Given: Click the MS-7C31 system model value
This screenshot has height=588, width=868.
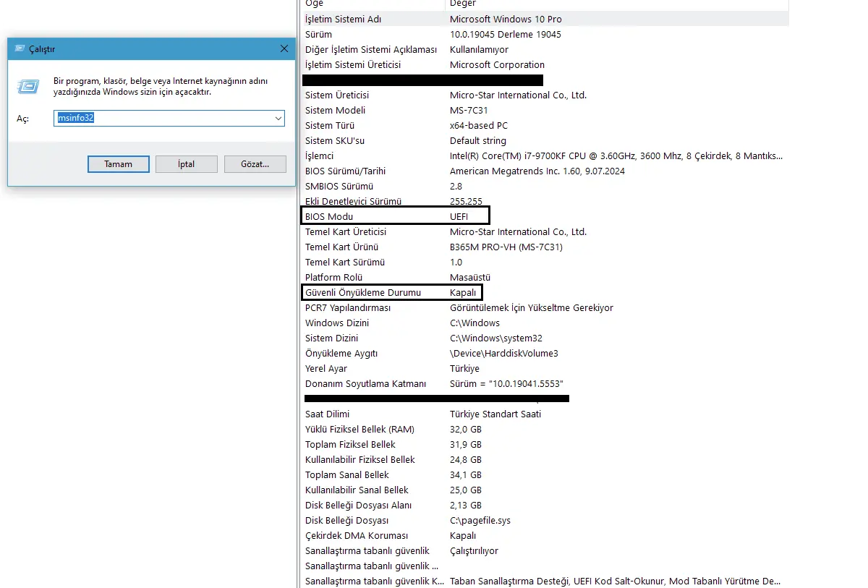Looking at the screenshot, I should pyautogui.click(x=468, y=110).
